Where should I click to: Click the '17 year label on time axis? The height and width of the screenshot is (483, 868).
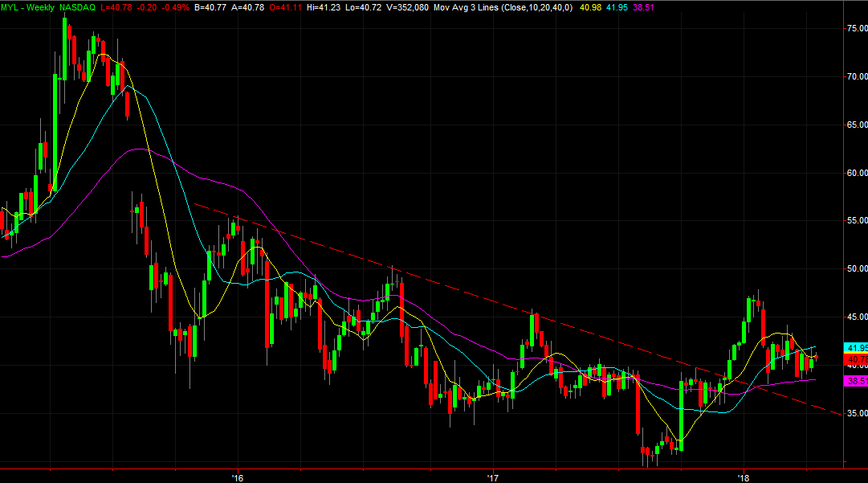point(493,477)
